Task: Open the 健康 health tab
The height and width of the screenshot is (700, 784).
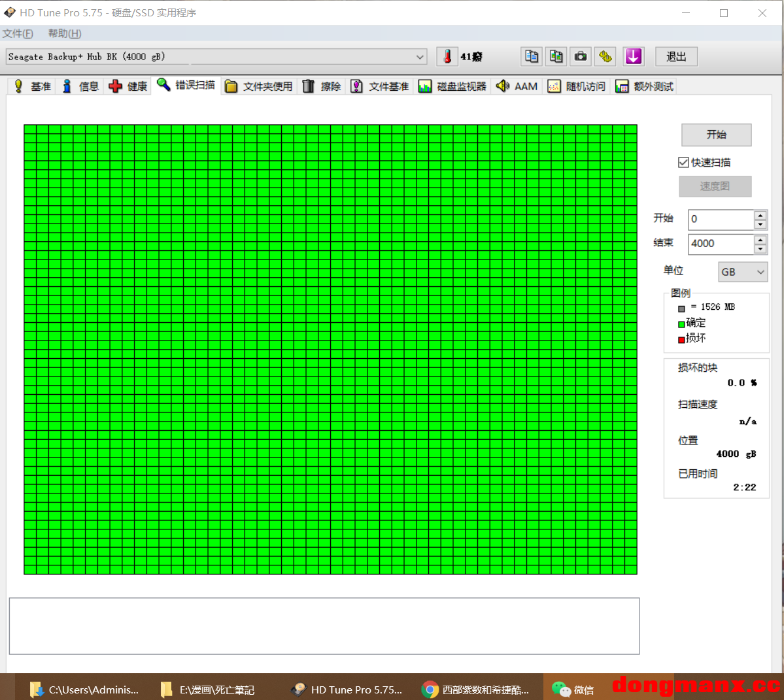Action: click(x=128, y=86)
